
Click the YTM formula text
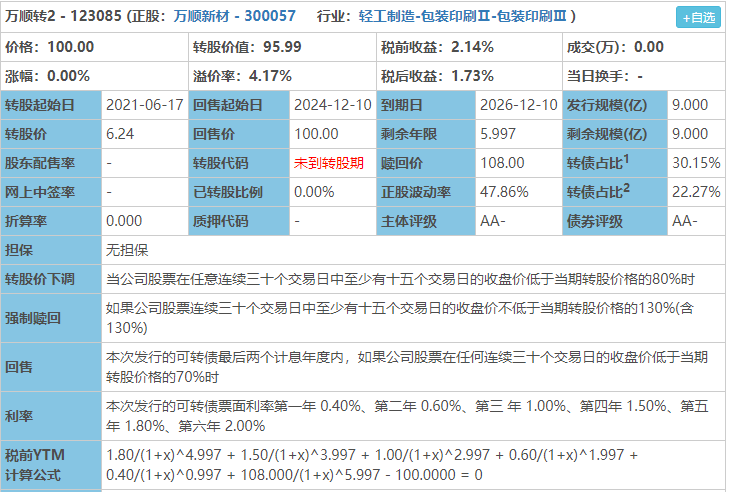click(x=372, y=465)
